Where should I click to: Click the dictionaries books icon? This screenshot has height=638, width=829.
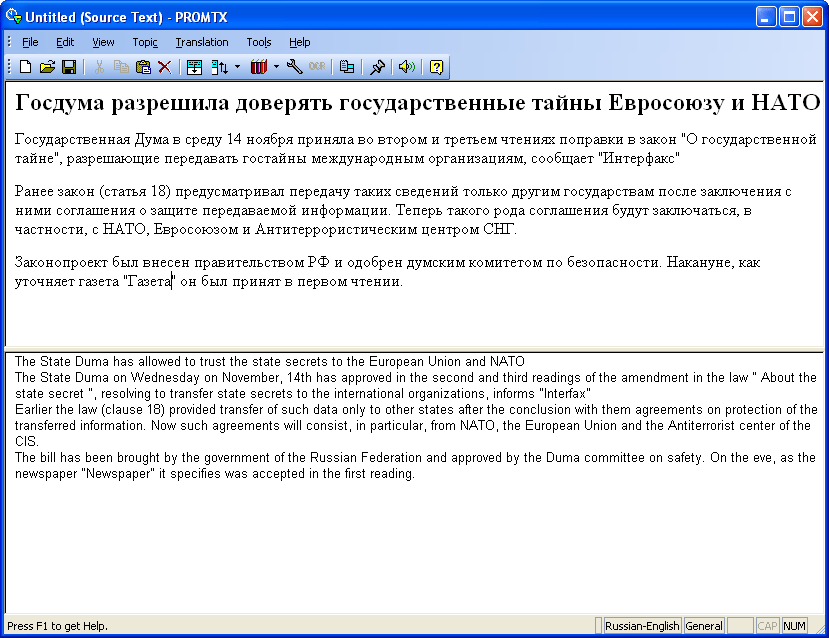click(x=259, y=67)
